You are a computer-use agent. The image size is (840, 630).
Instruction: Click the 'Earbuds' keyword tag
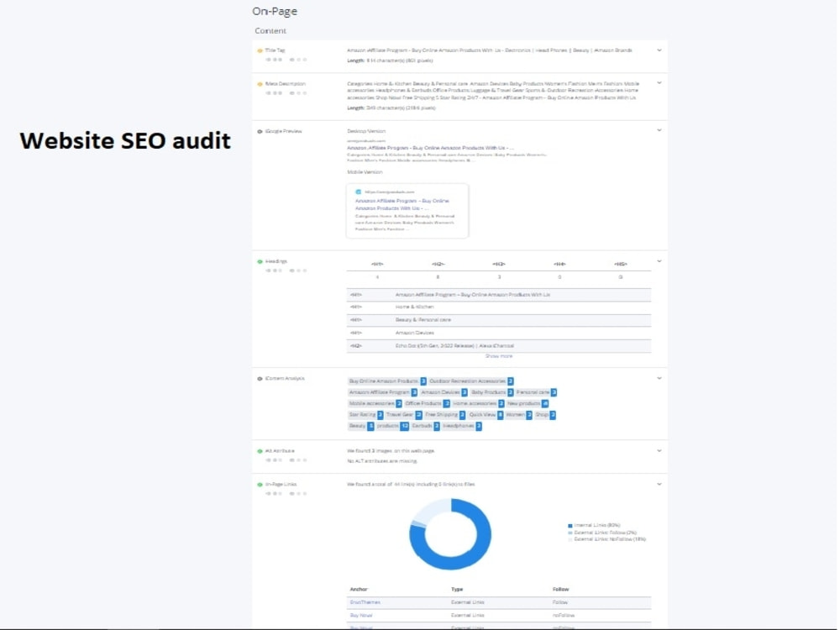pos(427,427)
